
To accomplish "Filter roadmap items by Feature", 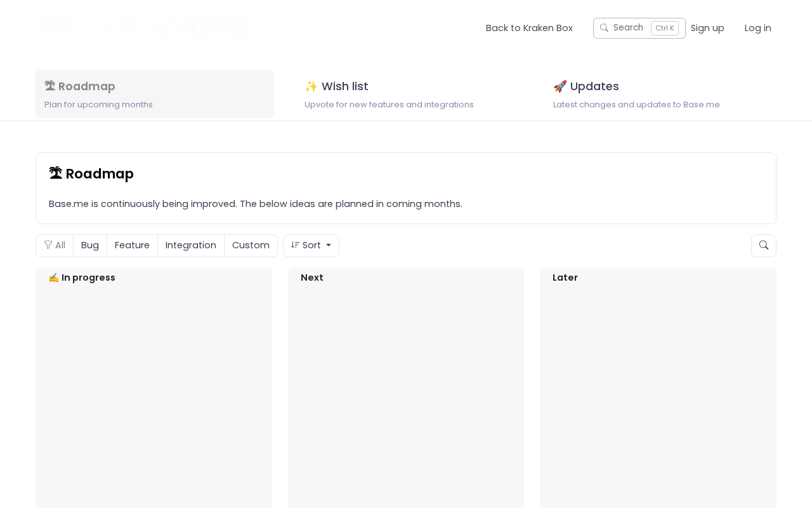I will [132, 246].
